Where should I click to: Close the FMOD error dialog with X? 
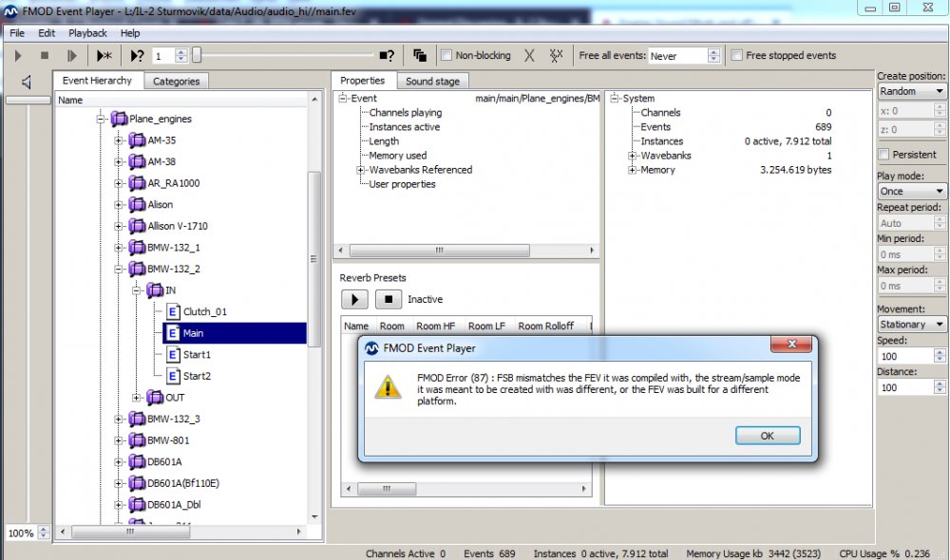point(791,344)
